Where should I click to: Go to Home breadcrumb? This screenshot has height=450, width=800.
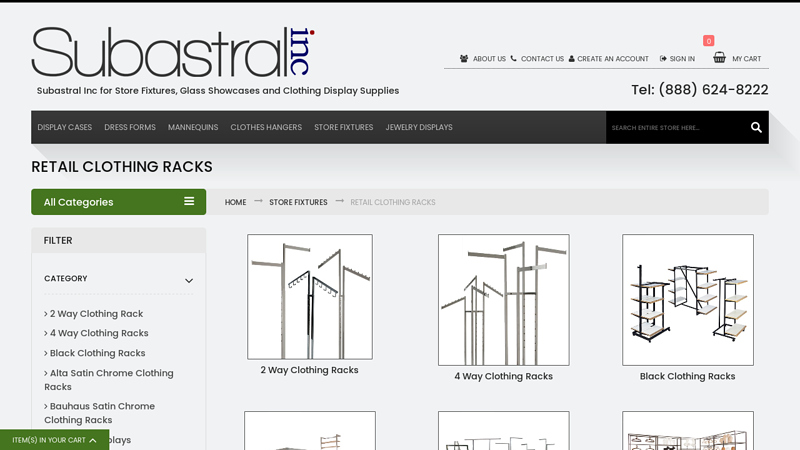coord(235,202)
